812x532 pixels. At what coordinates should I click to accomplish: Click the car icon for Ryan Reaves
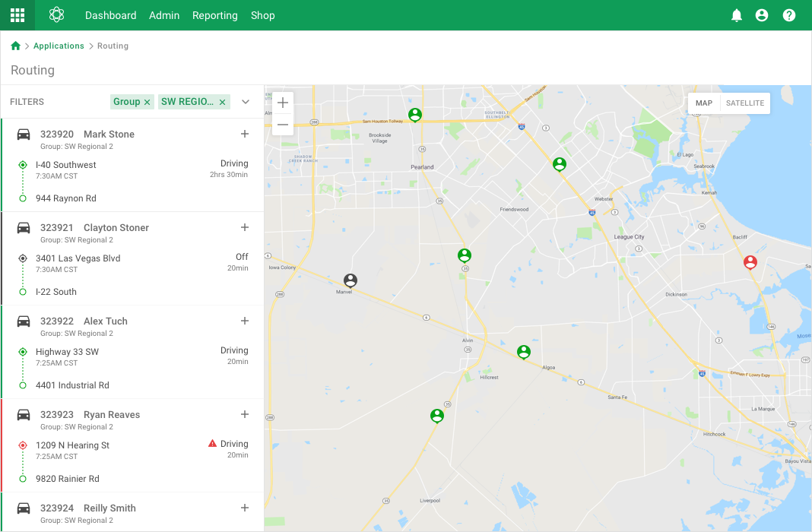24,415
